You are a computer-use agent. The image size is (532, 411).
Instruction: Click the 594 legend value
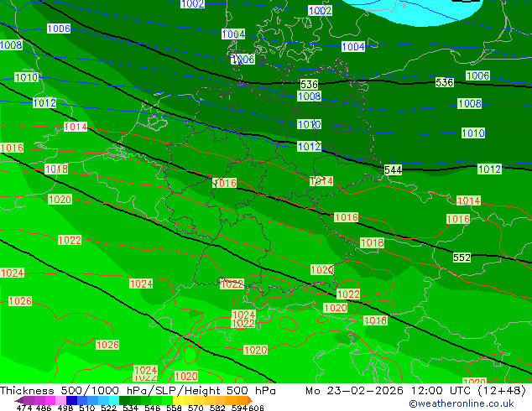(x=239, y=408)
